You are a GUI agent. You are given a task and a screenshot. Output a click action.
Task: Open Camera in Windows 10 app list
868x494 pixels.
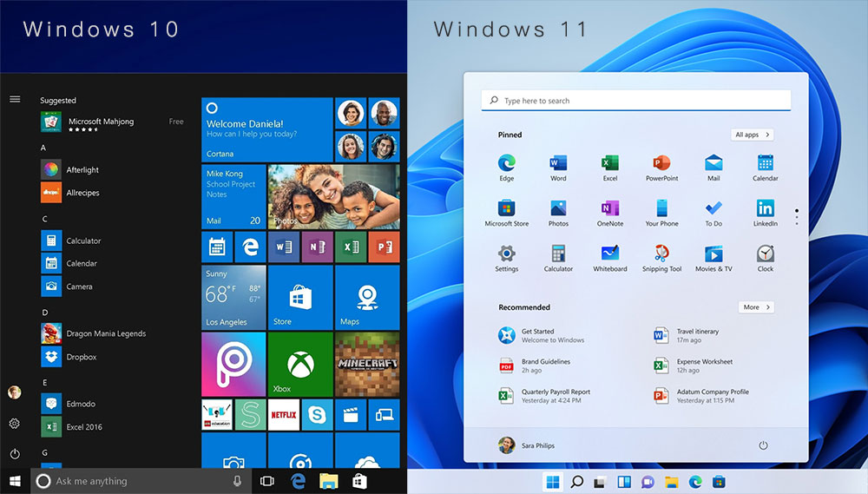click(67, 287)
